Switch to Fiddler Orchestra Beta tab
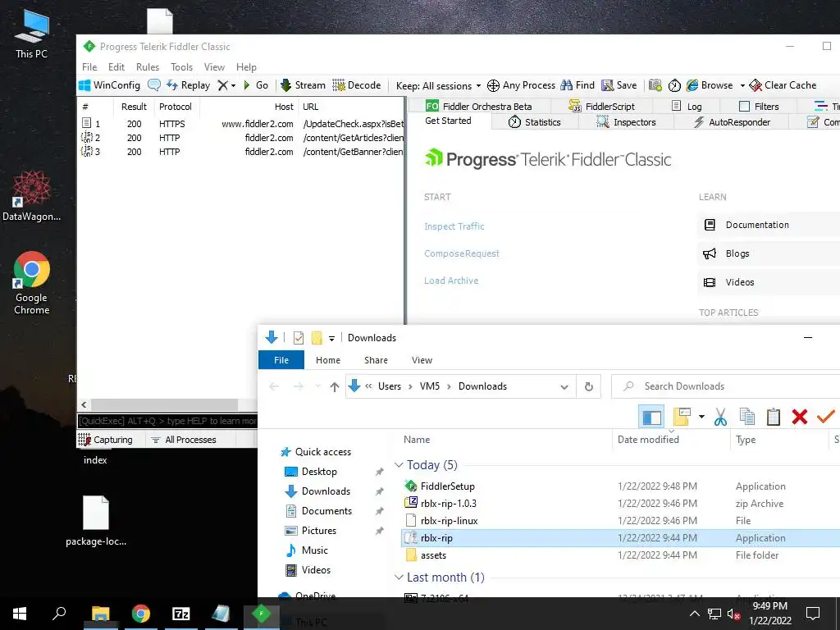Screen dimensions: 840x630 (478, 106)
